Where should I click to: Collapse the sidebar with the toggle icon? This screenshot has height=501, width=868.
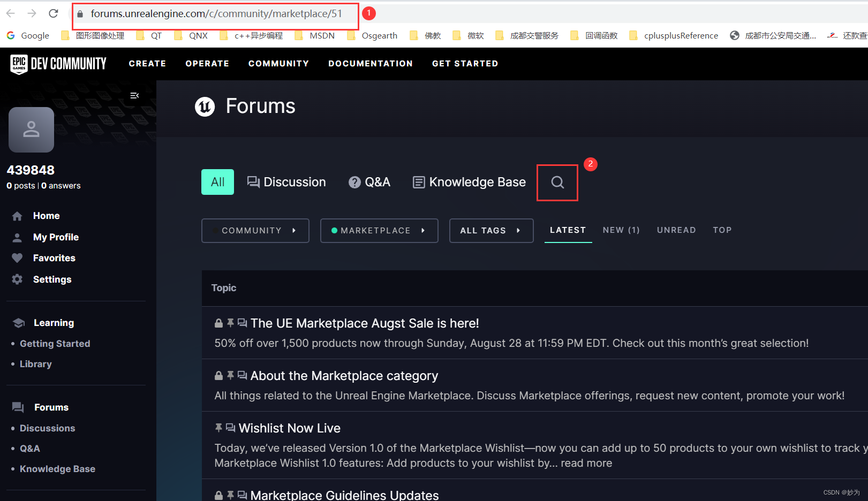click(134, 95)
